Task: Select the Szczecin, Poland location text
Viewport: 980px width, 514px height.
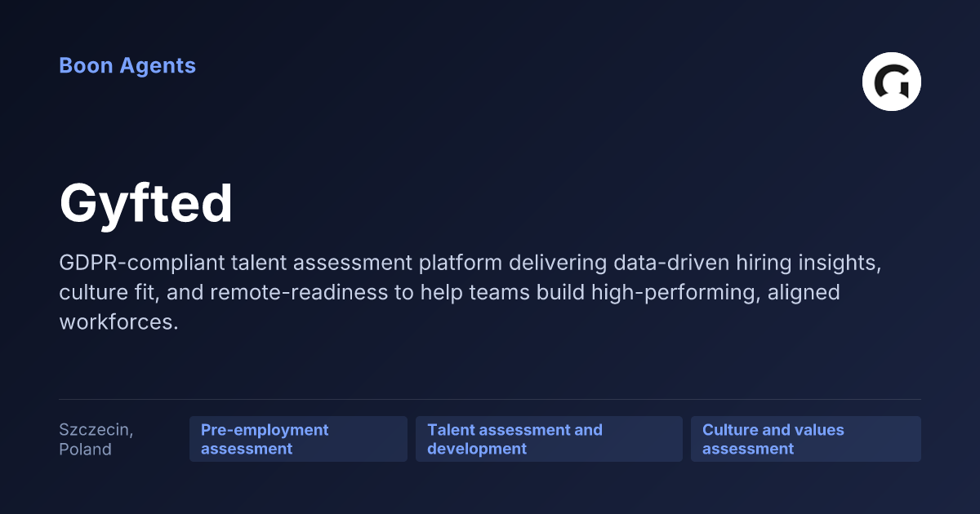Action: (x=96, y=439)
